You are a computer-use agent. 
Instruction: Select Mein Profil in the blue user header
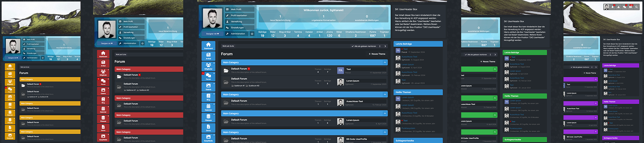(x=236, y=9)
